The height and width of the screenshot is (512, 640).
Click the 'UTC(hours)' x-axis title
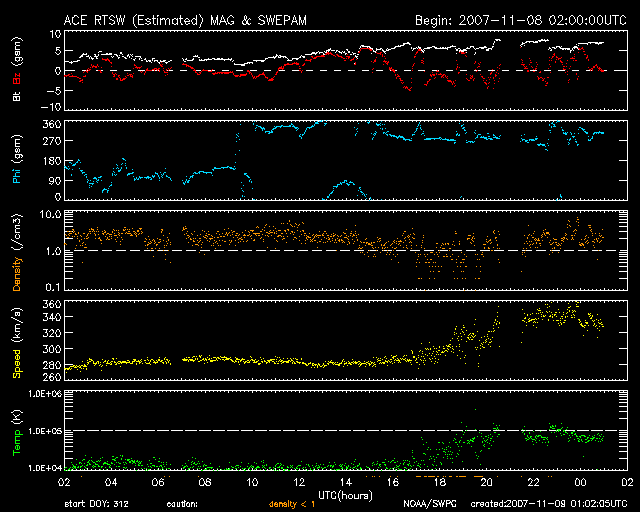pos(345,496)
